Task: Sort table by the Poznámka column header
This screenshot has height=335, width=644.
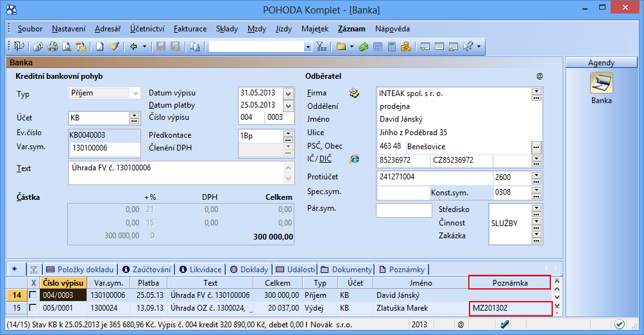Action: pyautogui.click(x=510, y=283)
